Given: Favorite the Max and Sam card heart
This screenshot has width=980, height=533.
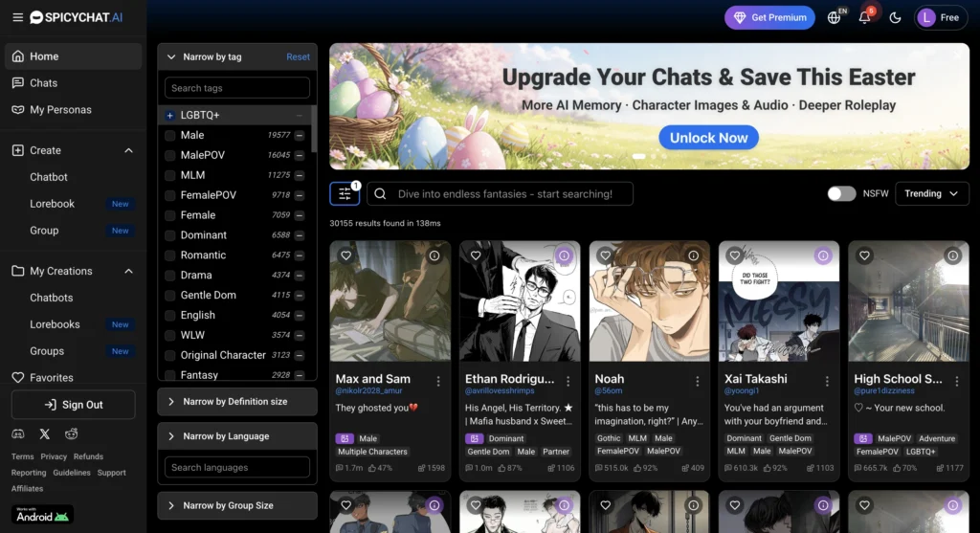Looking at the screenshot, I should 346,255.
